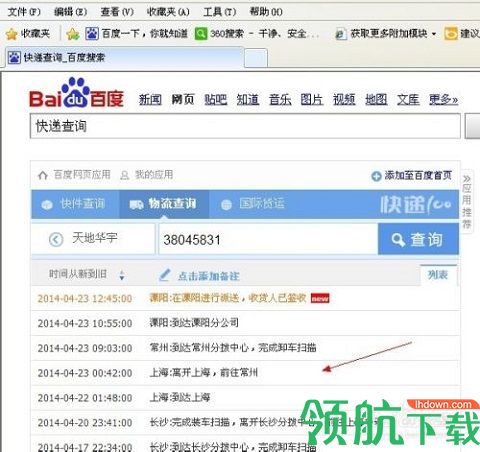This screenshot has height=452, width=480.
Task: Select the 上海:到达上海 tracking entry
Action: (245, 398)
